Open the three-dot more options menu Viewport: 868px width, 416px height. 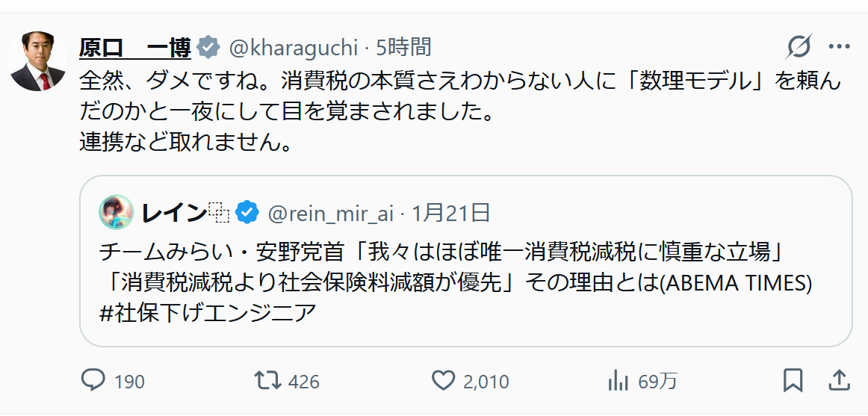[x=840, y=47]
